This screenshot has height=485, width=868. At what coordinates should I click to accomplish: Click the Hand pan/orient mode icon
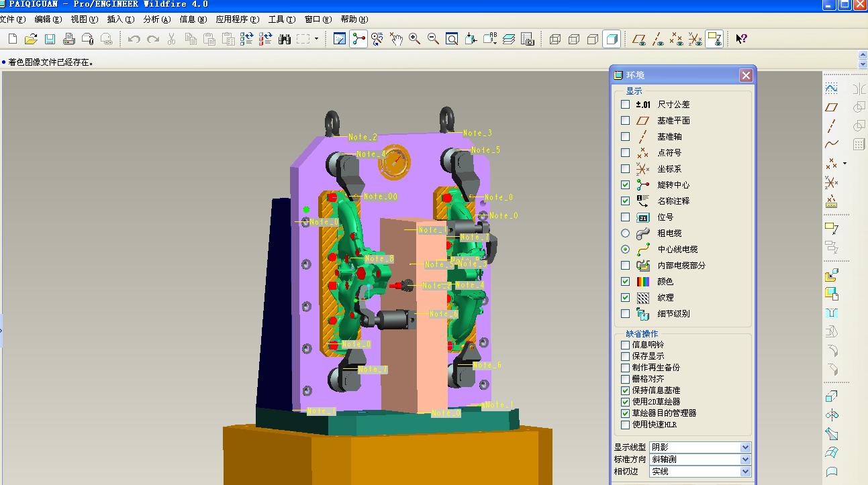pos(396,39)
